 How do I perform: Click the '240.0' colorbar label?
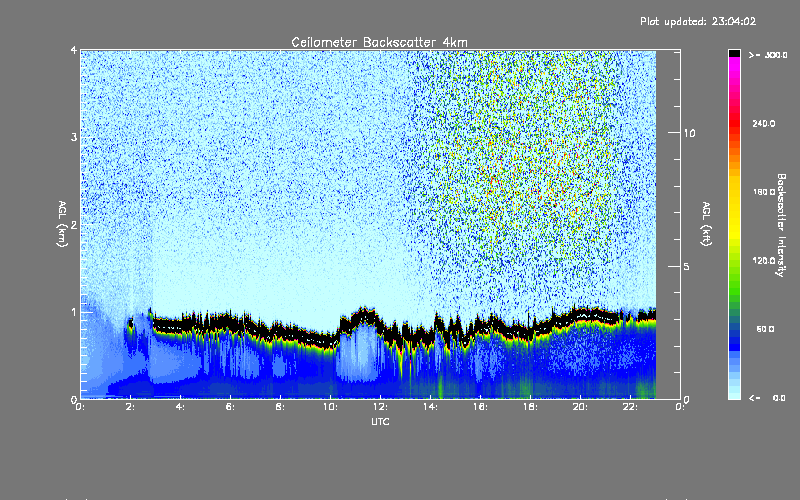tap(764, 123)
